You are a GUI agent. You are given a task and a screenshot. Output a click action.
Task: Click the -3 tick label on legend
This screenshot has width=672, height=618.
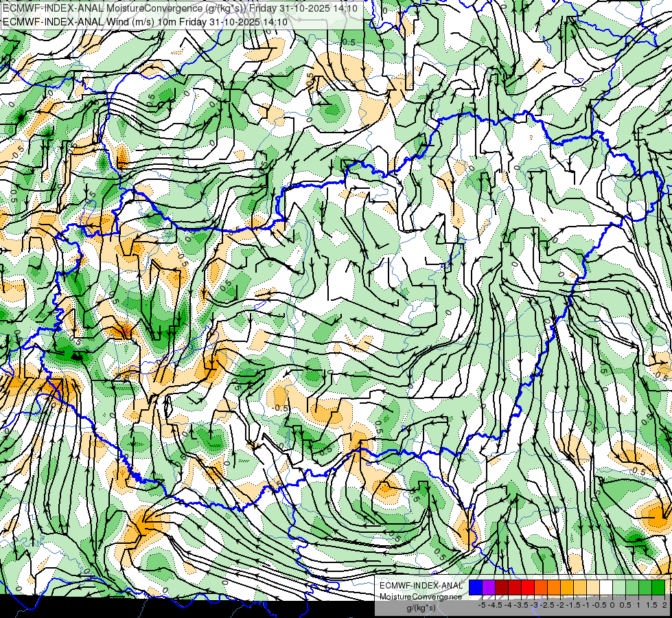pyautogui.click(x=534, y=605)
